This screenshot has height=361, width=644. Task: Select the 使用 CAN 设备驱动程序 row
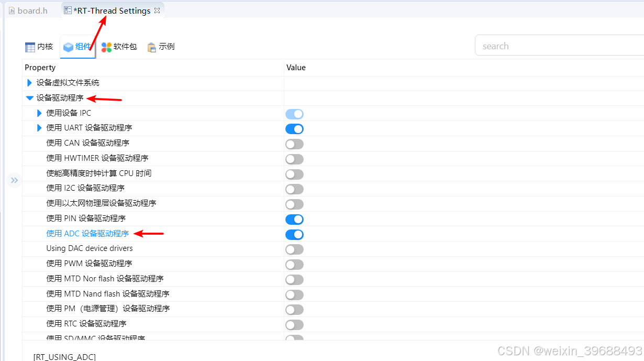click(87, 143)
